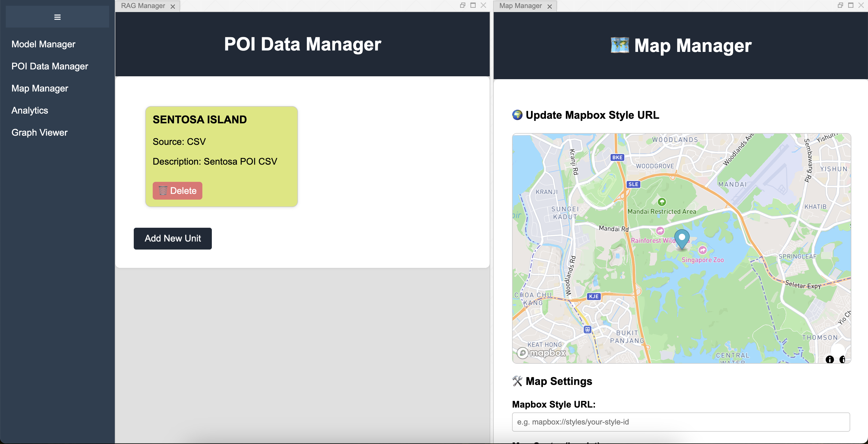Click Description: Sentosa POI CSV text

pyautogui.click(x=215, y=161)
